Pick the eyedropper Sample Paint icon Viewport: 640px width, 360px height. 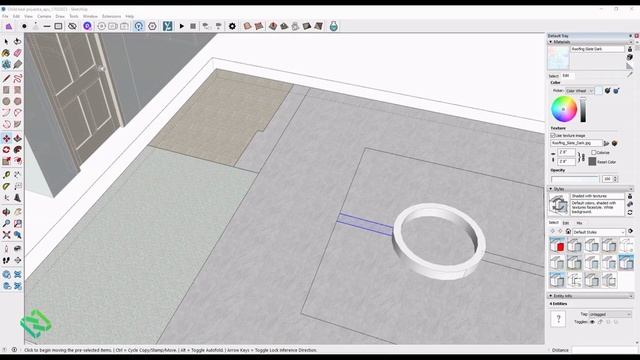[x=630, y=75]
